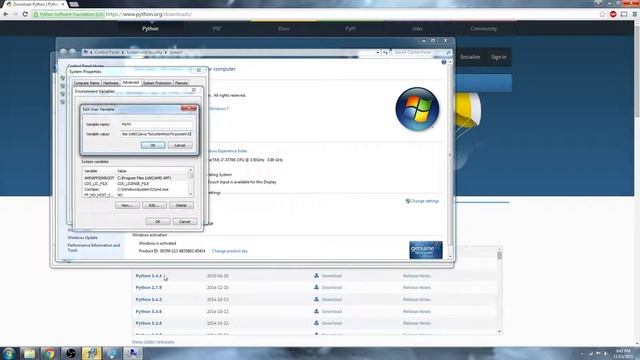This screenshot has height=360, width=640.
Task: Click the Chrome back arrow
Action: tap(6, 14)
